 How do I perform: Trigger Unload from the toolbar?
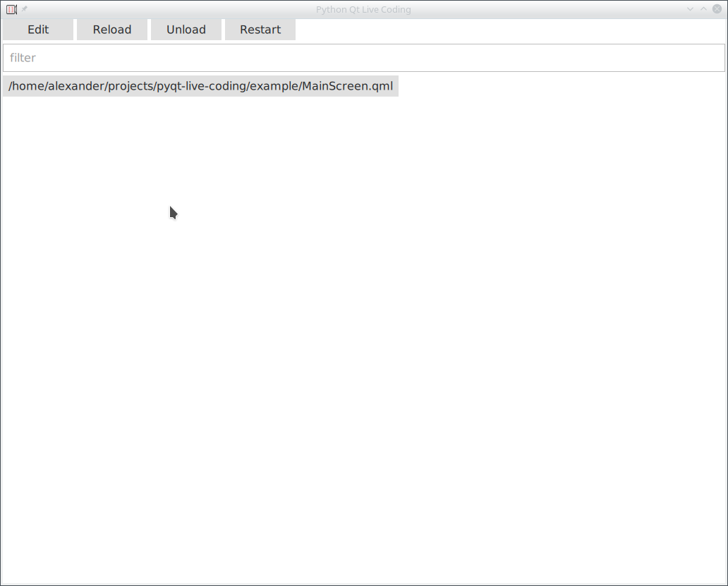click(186, 30)
